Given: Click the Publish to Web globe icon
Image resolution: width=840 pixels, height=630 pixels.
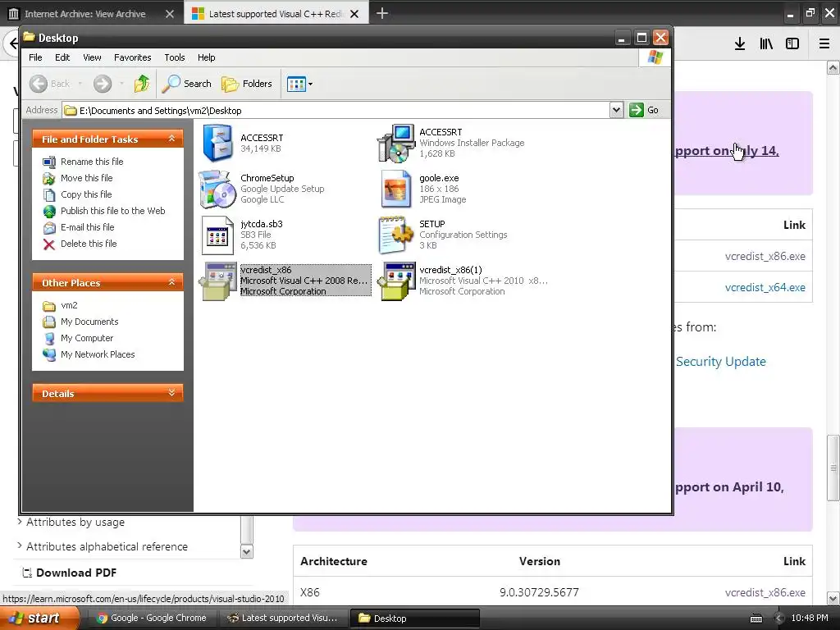Looking at the screenshot, I should coord(49,211).
